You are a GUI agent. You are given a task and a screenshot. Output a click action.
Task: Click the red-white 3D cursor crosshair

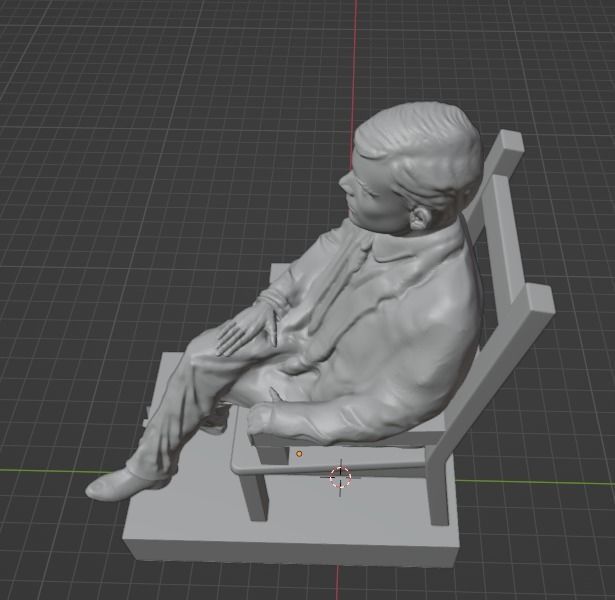(340, 477)
